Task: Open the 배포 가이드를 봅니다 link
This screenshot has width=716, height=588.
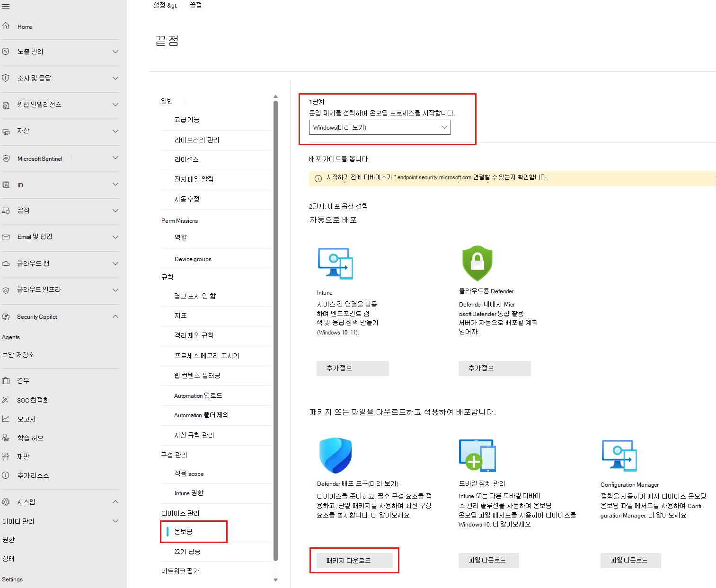Action: [339, 159]
